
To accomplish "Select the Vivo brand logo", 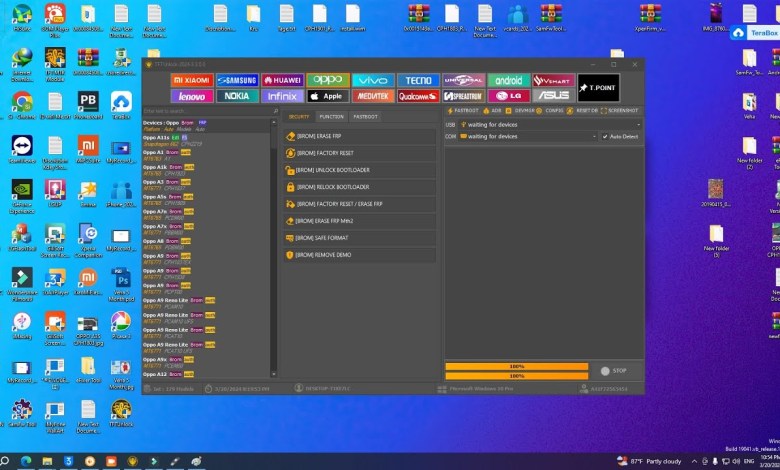I will [373, 80].
